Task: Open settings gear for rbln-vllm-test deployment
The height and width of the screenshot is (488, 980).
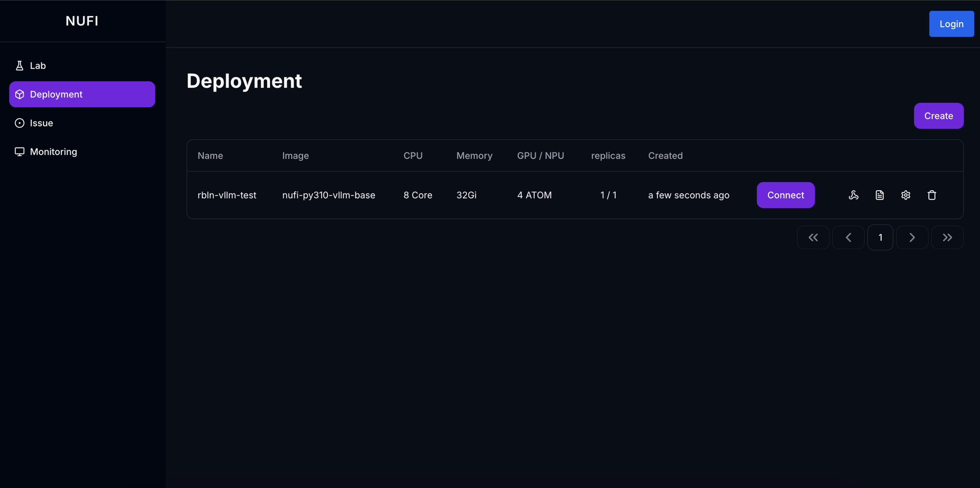Action: (906, 195)
